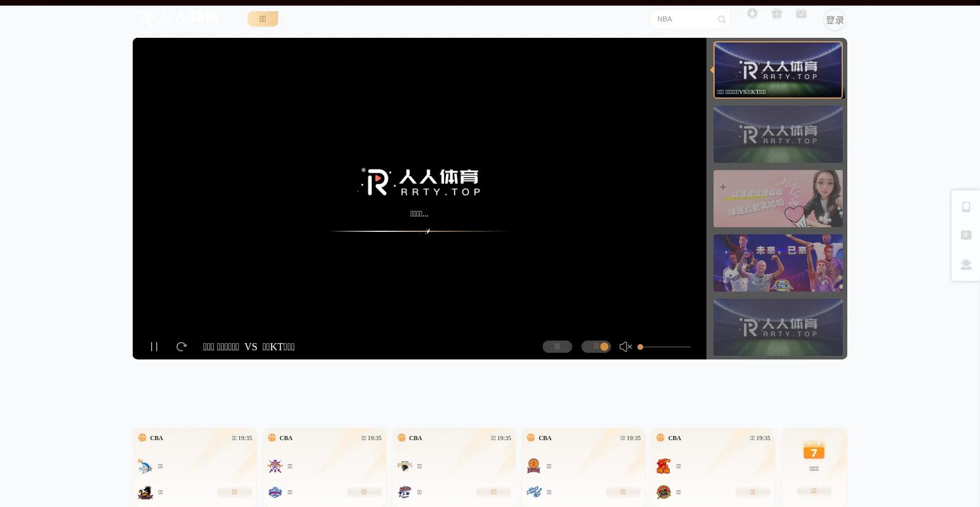This screenshot has height=507, width=980.
Task: Click the 登录 login button
Action: click(835, 20)
